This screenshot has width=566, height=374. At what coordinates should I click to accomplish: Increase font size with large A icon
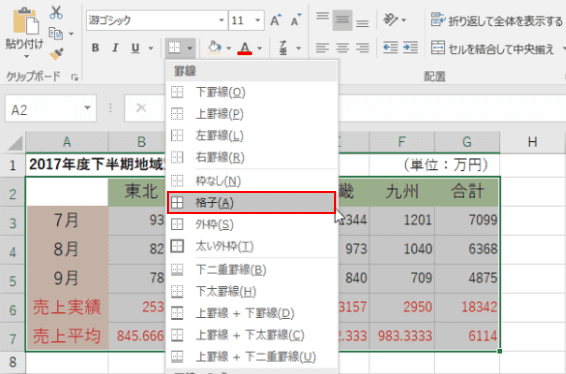point(276,20)
